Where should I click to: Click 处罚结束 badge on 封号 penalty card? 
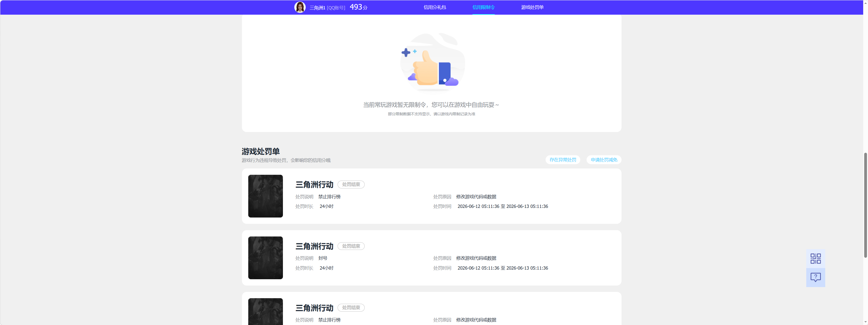(x=351, y=246)
